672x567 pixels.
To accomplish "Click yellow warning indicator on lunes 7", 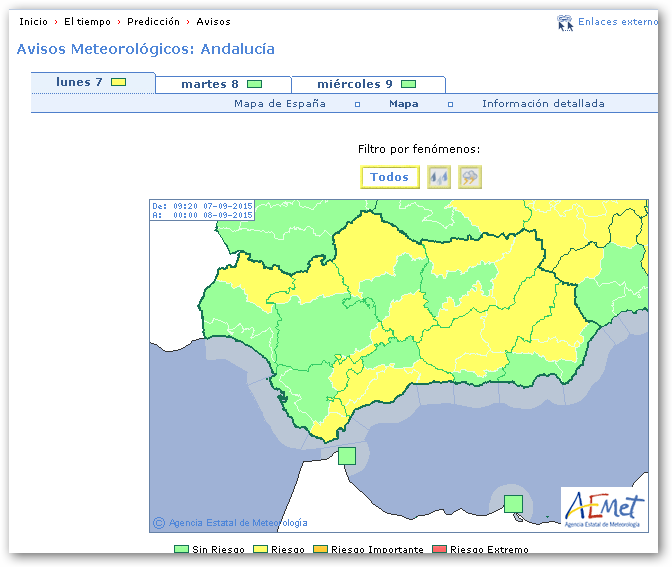I will 118,82.
